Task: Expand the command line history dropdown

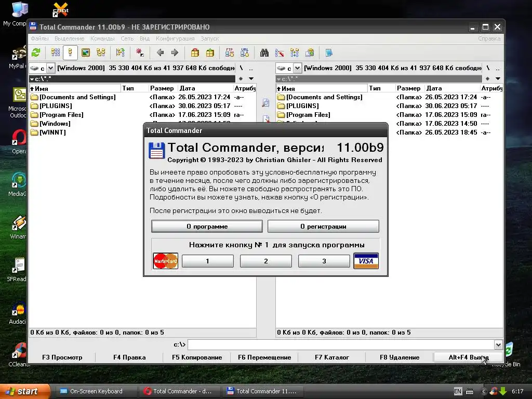Action: point(498,345)
